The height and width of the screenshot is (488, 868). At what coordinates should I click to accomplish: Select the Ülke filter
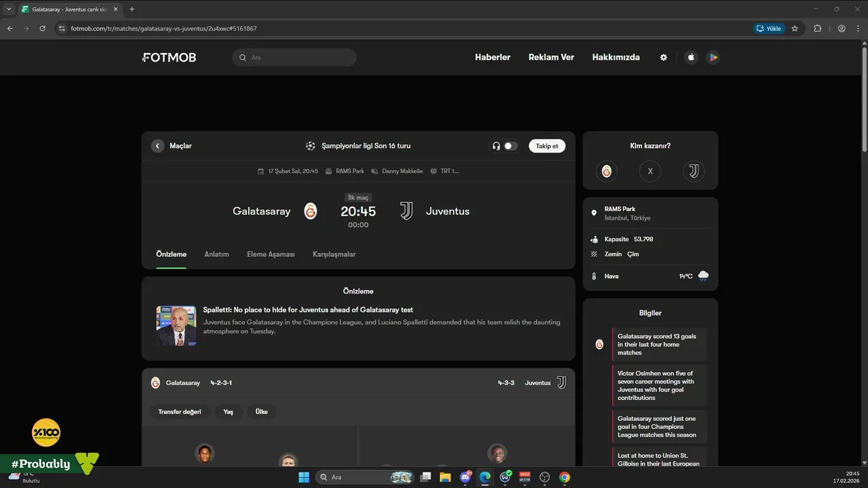[x=262, y=411]
